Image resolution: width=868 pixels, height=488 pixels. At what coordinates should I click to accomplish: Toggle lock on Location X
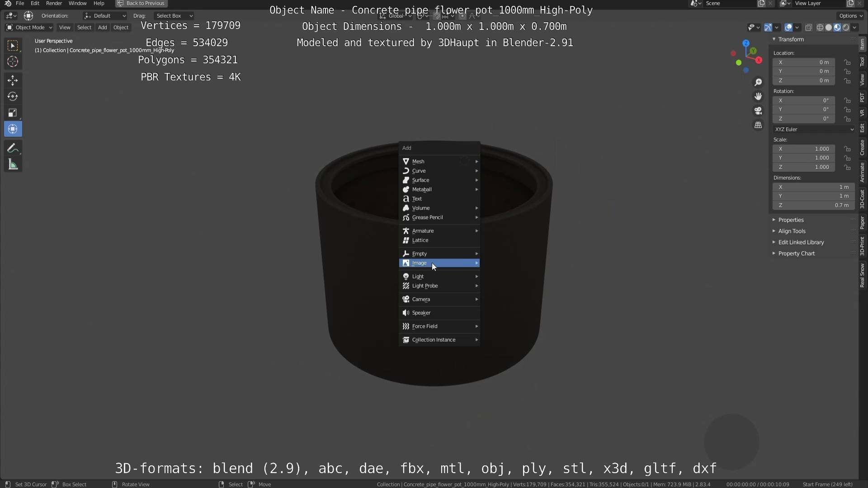coord(847,62)
